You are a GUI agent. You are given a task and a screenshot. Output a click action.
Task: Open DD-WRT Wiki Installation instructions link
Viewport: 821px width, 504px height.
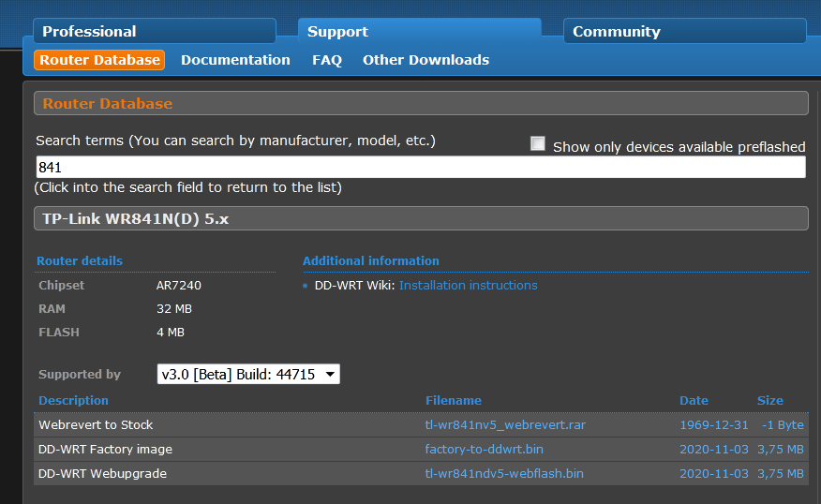[468, 285]
